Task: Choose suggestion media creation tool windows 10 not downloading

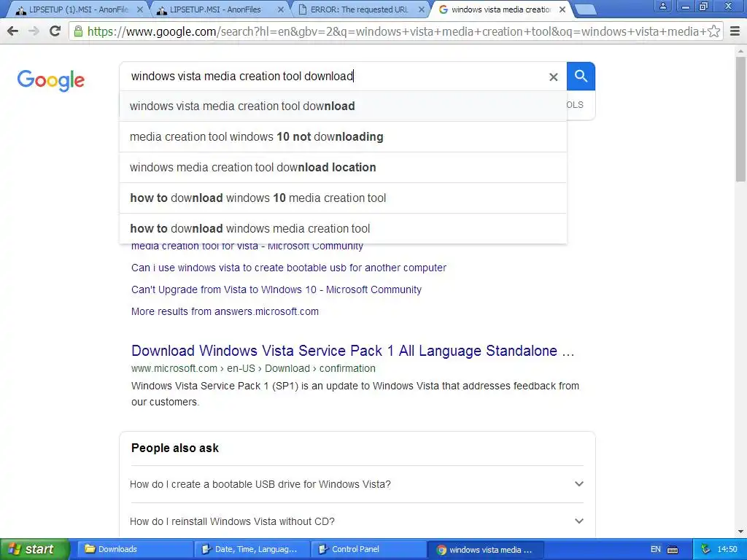Action: coord(343,136)
